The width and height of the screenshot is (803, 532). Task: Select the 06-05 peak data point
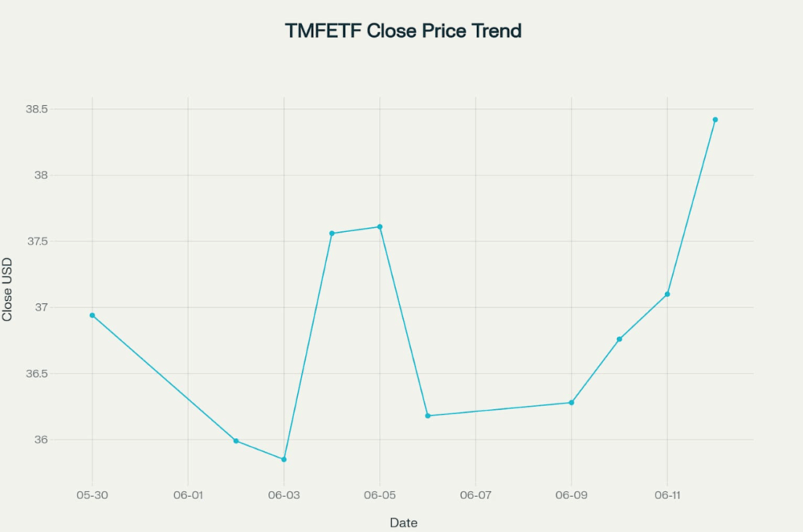coord(380,226)
